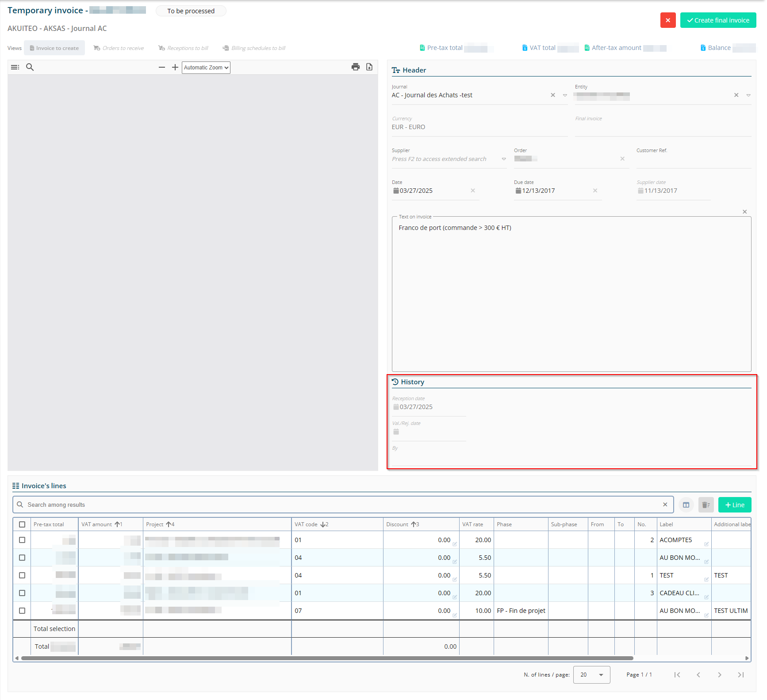The width and height of the screenshot is (767, 700).
Task: Open the lines per page dropdown
Action: pos(591,675)
